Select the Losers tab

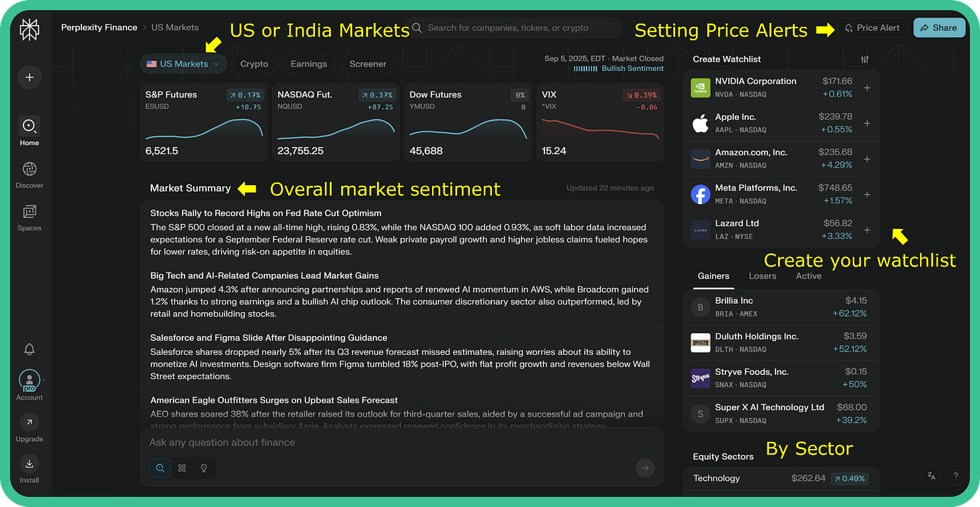[763, 276]
